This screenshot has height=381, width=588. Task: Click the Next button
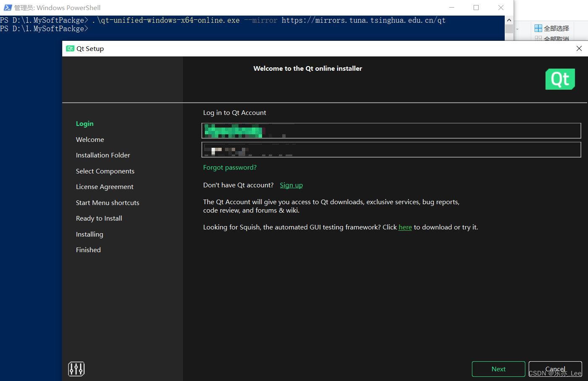[498, 369]
